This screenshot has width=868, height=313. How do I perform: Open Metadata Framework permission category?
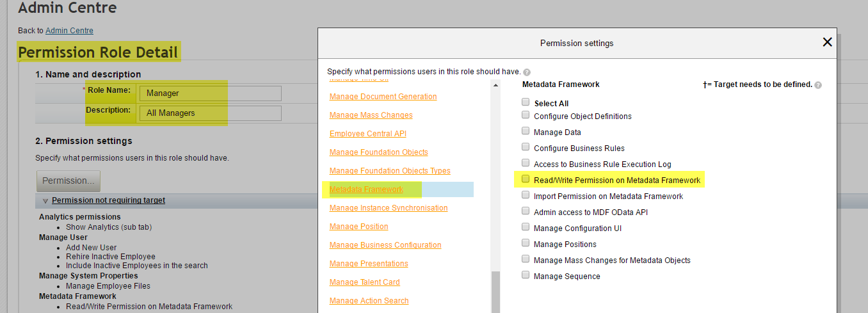(366, 189)
